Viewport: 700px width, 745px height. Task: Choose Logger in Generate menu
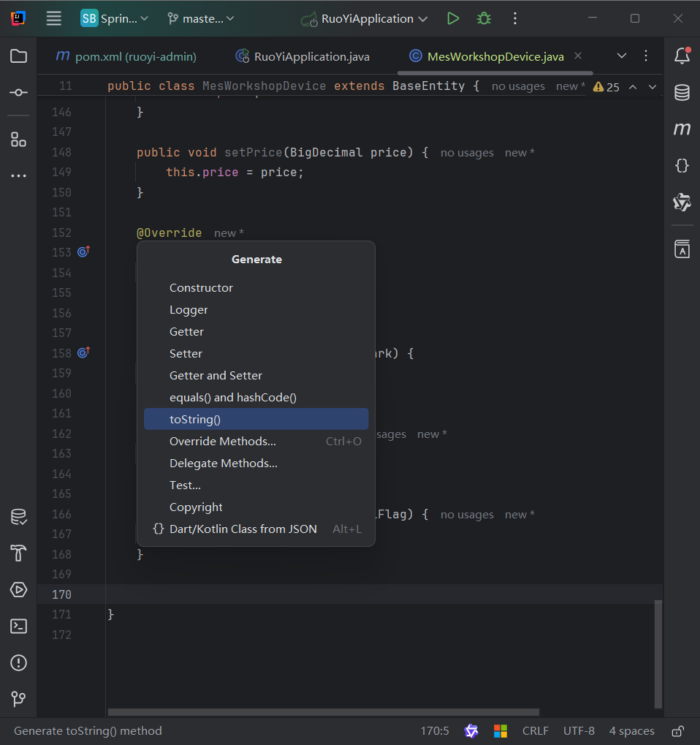pyautogui.click(x=256, y=310)
